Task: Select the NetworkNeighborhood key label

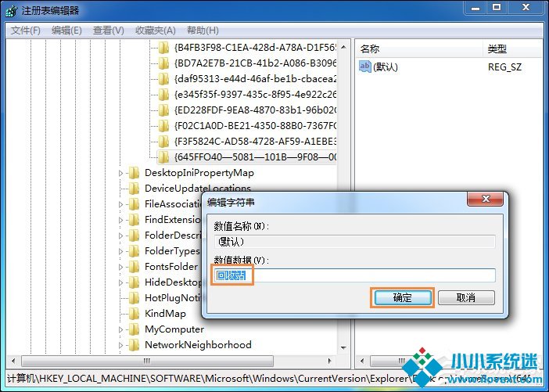Action: point(198,345)
